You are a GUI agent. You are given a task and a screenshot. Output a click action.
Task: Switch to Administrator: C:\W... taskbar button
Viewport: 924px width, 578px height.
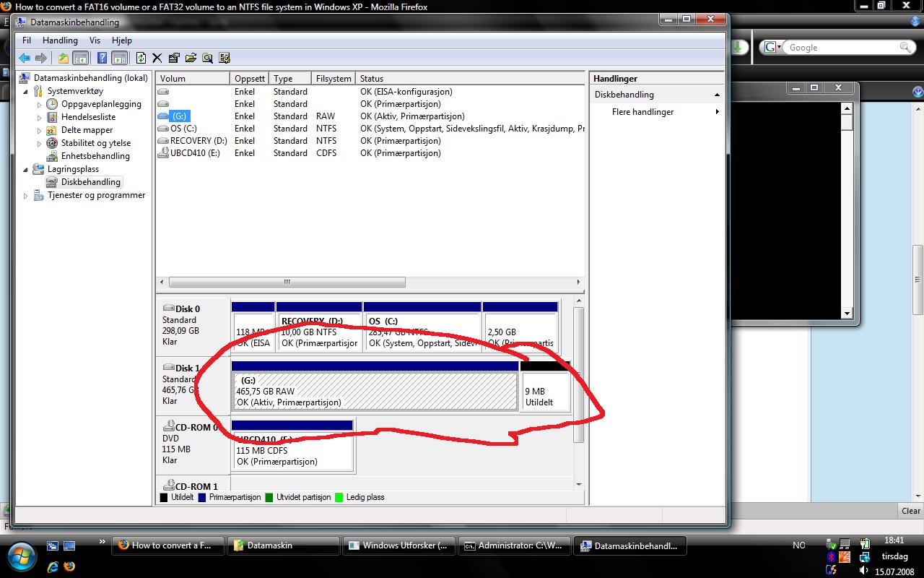(x=514, y=545)
